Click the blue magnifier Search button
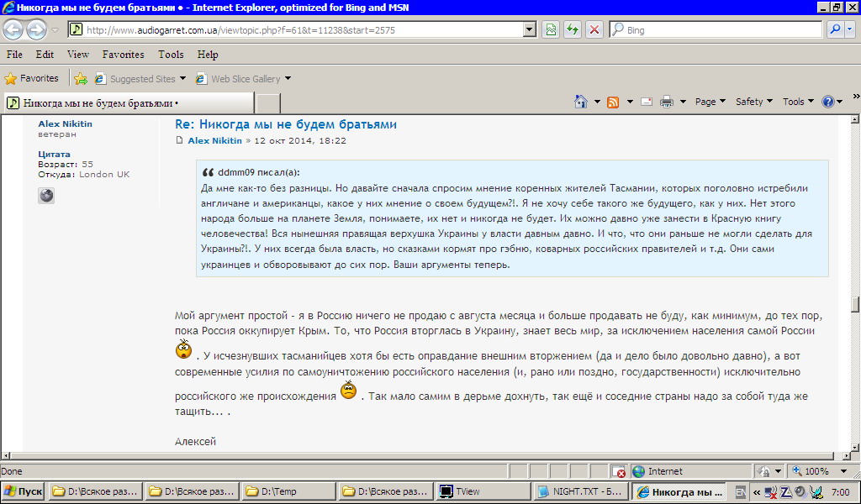 point(835,30)
